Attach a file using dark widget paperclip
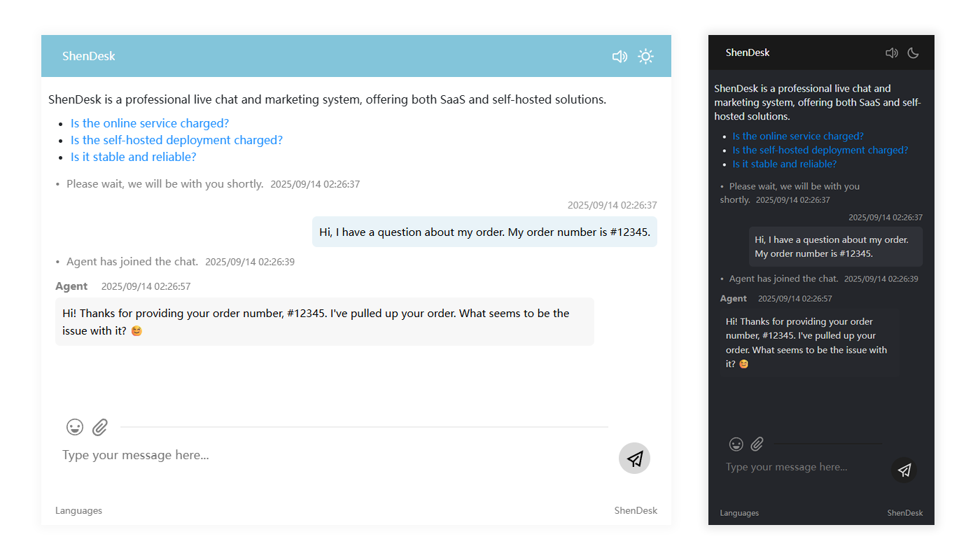This screenshot has height=560, width=980. coord(757,444)
